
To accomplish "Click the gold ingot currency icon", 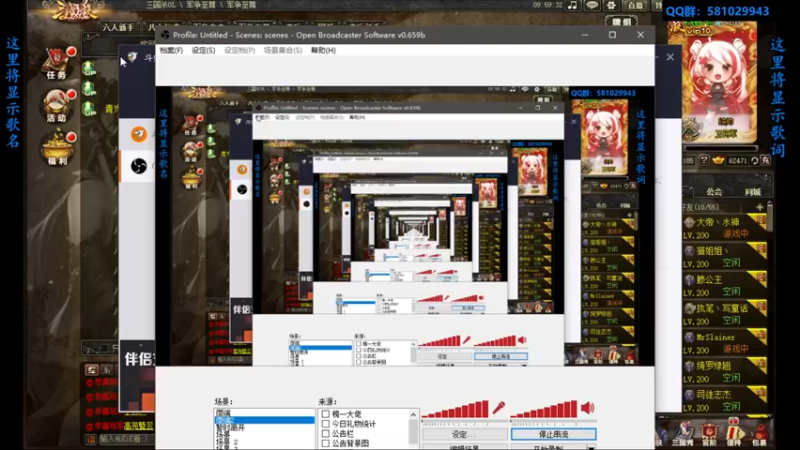I will tap(718, 160).
